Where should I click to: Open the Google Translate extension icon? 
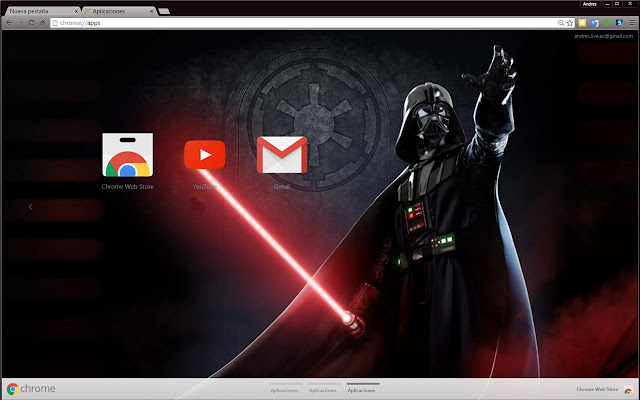click(x=595, y=23)
